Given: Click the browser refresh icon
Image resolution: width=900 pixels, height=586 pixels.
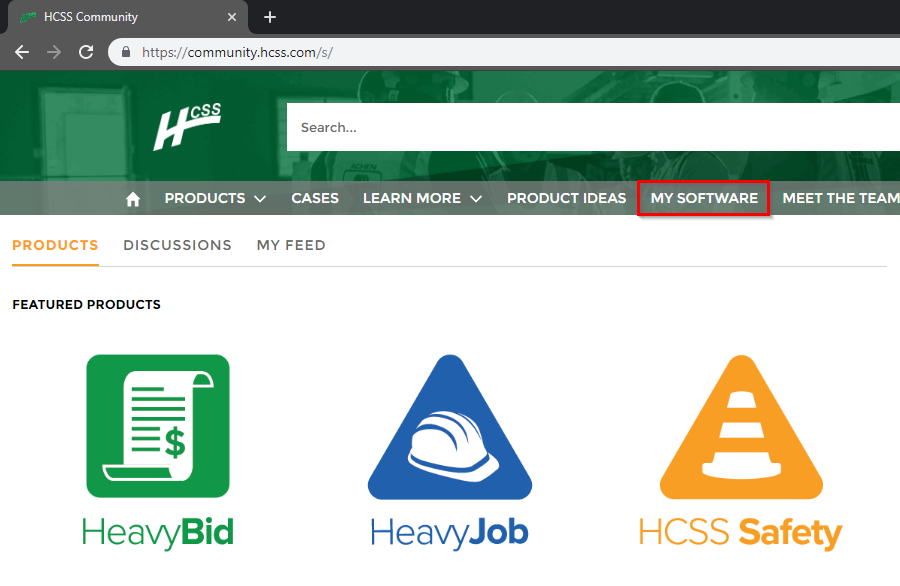Looking at the screenshot, I should (85, 51).
